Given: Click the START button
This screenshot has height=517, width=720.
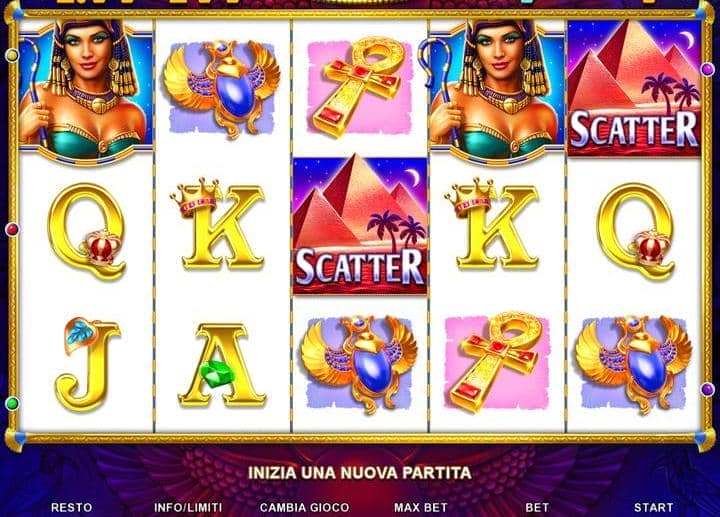Looking at the screenshot, I should (x=653, y=507).
